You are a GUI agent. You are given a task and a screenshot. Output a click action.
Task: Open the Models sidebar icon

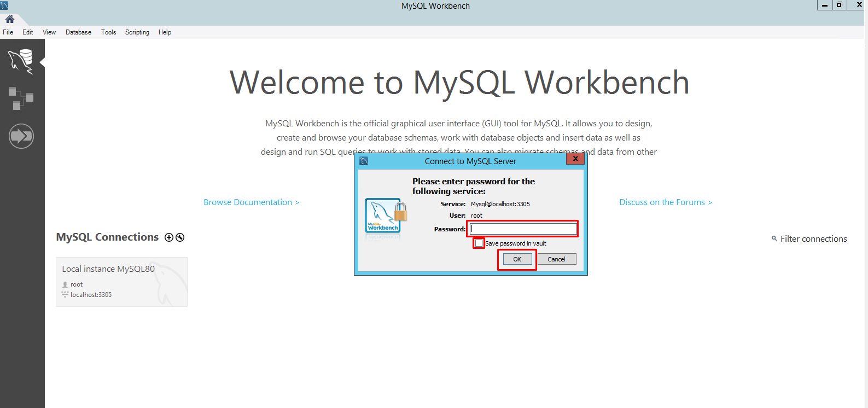[x=21, y=98]
